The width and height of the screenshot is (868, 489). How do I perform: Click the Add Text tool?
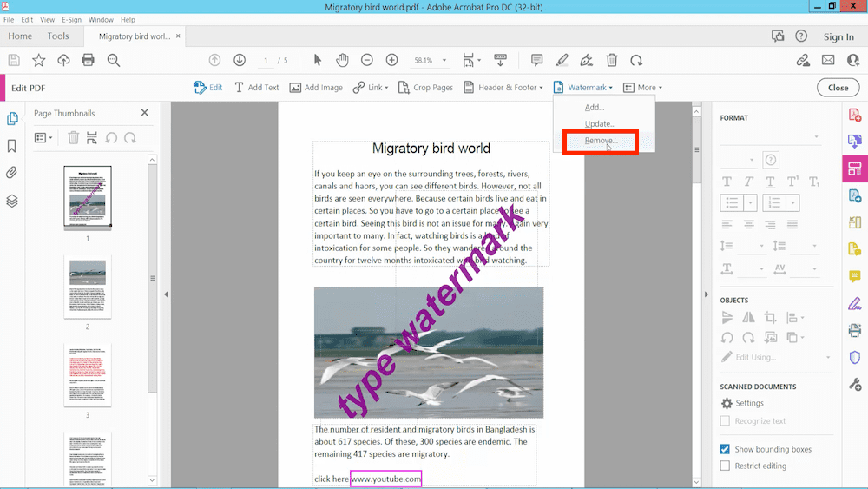[257, 88]
